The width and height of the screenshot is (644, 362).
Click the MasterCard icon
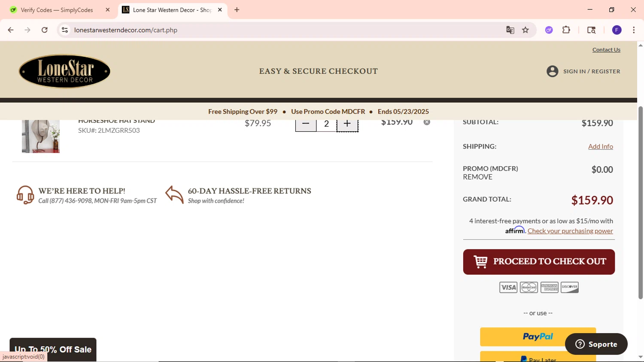click(x=529, y=287)
